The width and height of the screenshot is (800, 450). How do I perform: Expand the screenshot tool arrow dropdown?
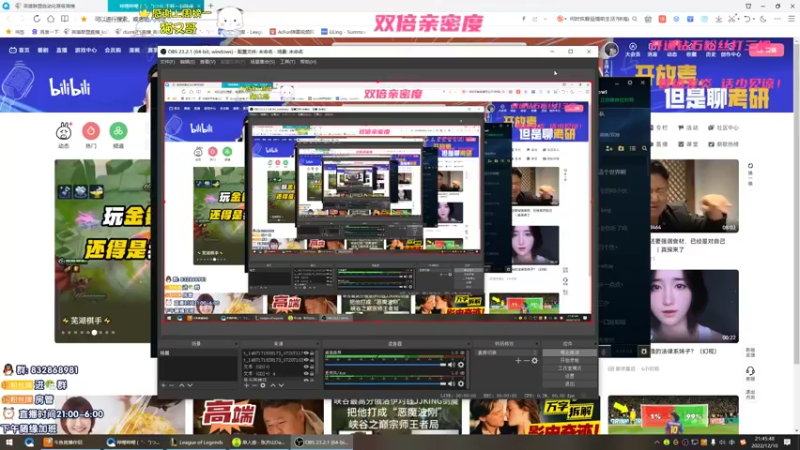[738, 19]
